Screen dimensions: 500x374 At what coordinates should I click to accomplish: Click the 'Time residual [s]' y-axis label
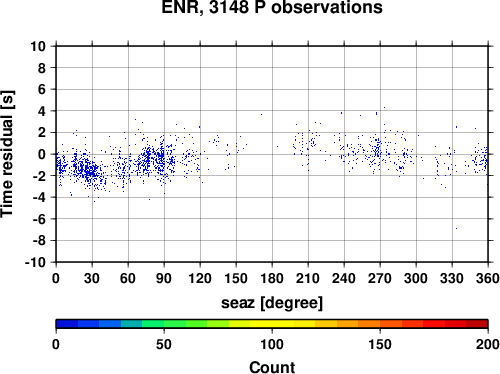[x=7, y=154]
